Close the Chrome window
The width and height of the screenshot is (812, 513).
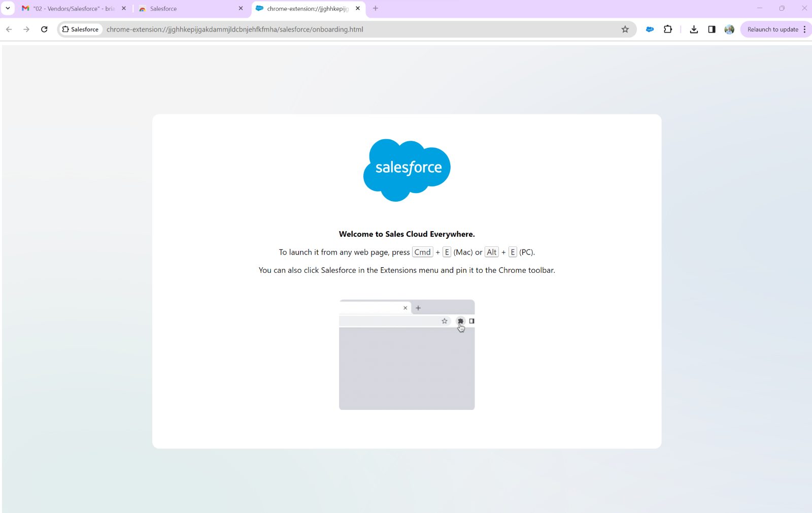pyautogui.click(x=804, y=8)
